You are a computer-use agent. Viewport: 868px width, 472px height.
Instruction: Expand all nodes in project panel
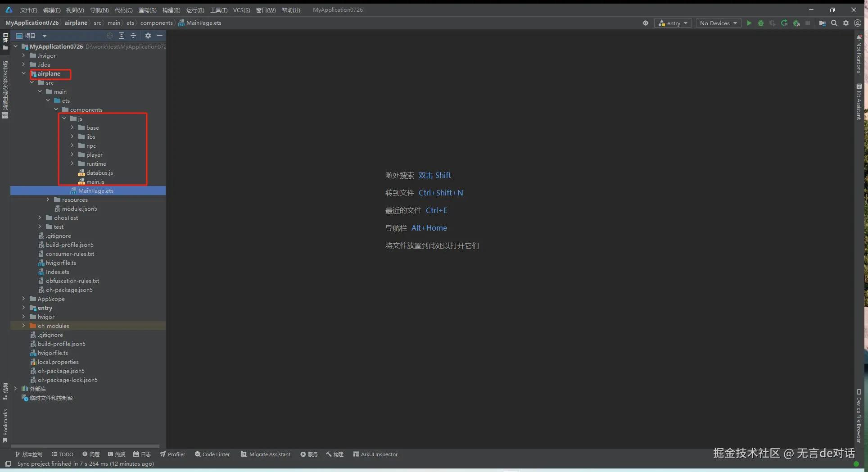click(x=122, y=36)
